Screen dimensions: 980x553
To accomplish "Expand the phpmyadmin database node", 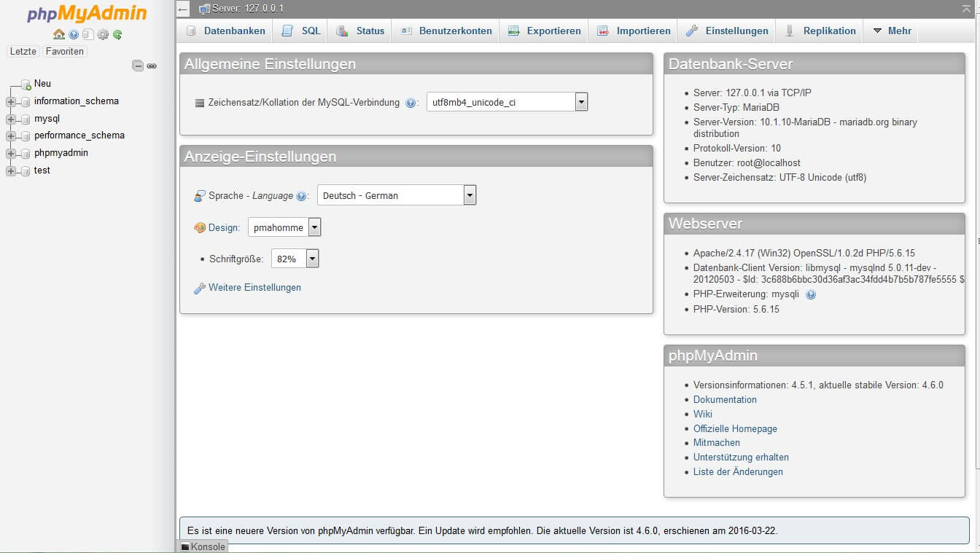I will pos(10,154).
